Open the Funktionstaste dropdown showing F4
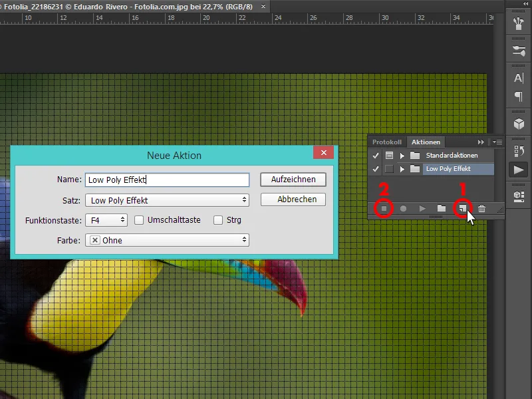The width and height of the screenshot is (532, 399). pyautogui.click(x=106, y=219)
